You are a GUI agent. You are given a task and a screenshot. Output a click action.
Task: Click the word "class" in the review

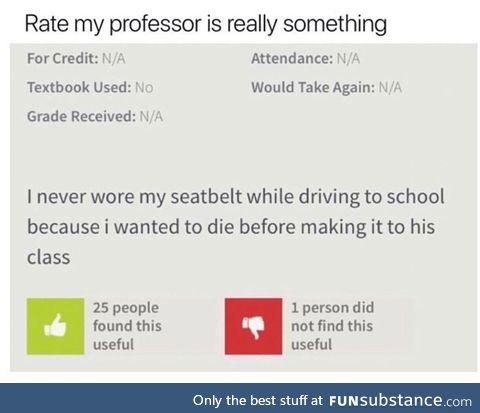(x=49, y=257)
